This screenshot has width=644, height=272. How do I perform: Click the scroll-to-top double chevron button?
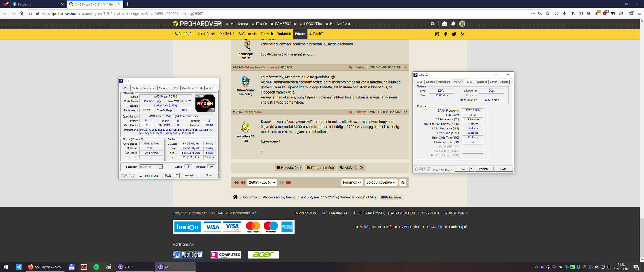pos(403,183)
